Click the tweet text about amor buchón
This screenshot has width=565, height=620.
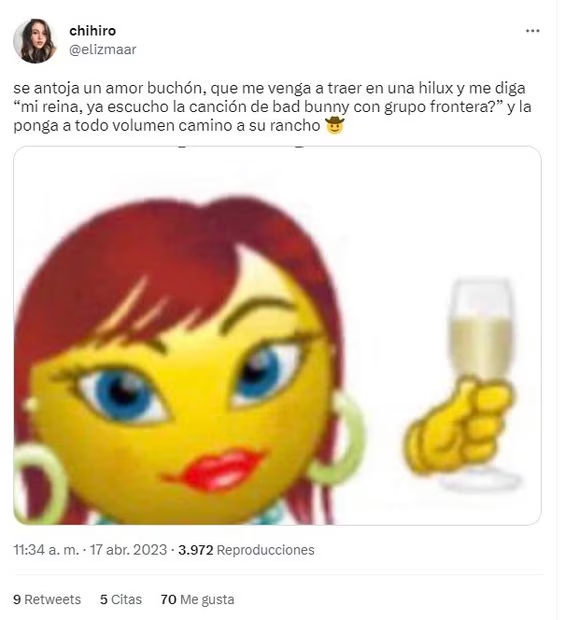click(272, 107)
